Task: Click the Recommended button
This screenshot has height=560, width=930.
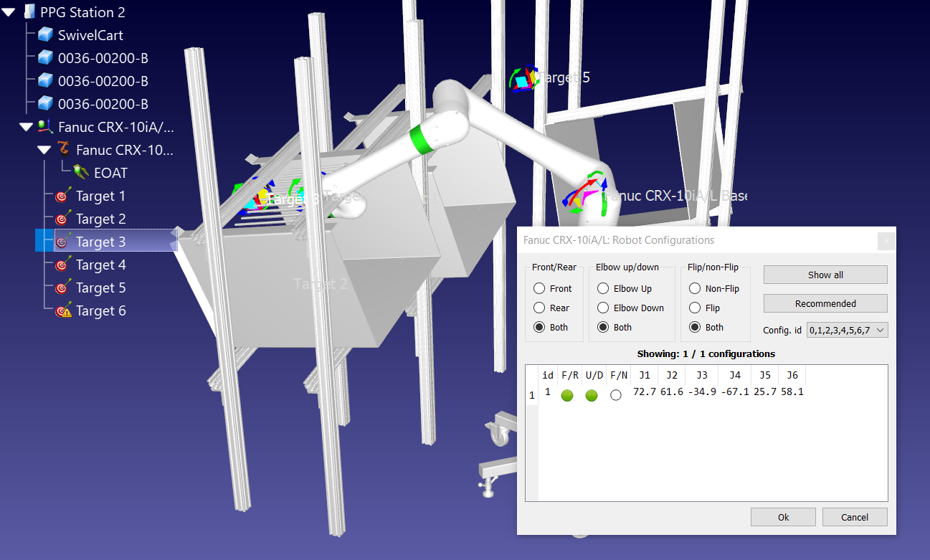Action: tap(825, 303)
